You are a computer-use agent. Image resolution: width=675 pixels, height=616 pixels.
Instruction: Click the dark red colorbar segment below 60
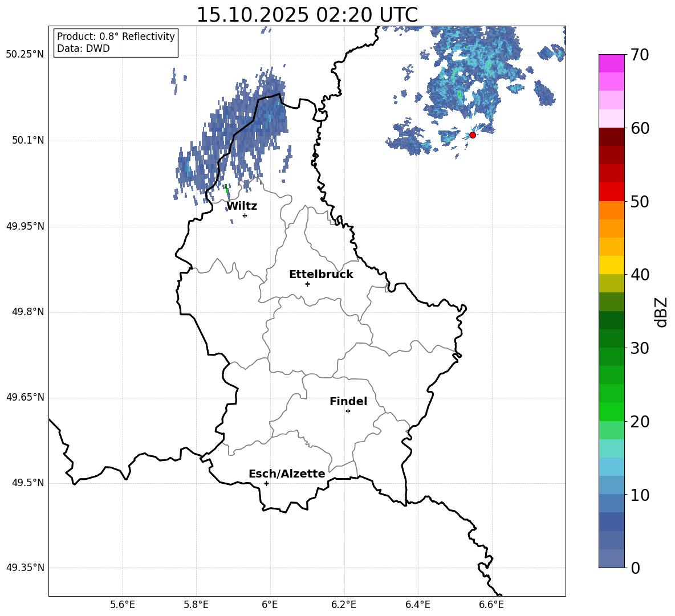pyautogui.click(x=612, y=137)
